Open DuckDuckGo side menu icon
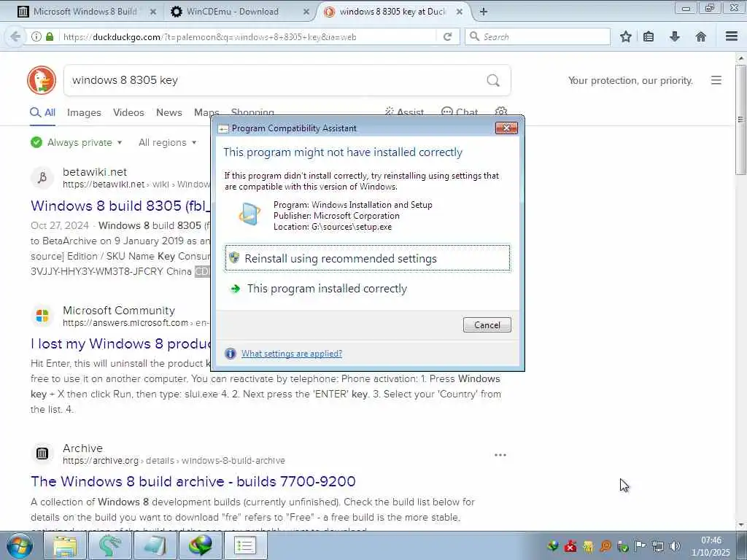Image resolution: width=747 pixels, height=560 pixels. [x=716, y=80]
